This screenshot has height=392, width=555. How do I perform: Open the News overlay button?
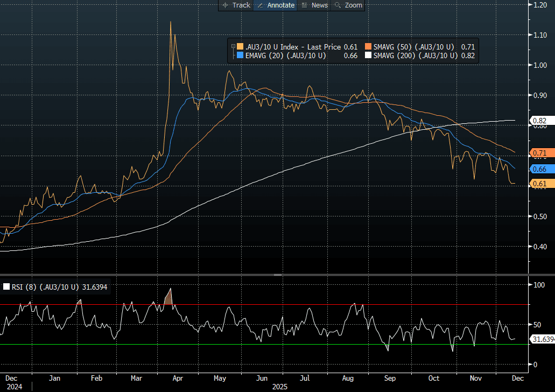tap(314, 5)
